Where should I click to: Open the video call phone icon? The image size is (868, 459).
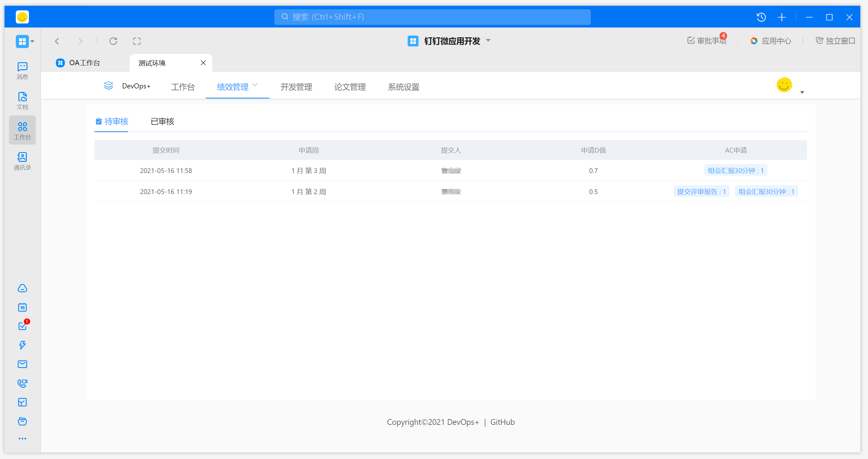[x=22, y=383]
